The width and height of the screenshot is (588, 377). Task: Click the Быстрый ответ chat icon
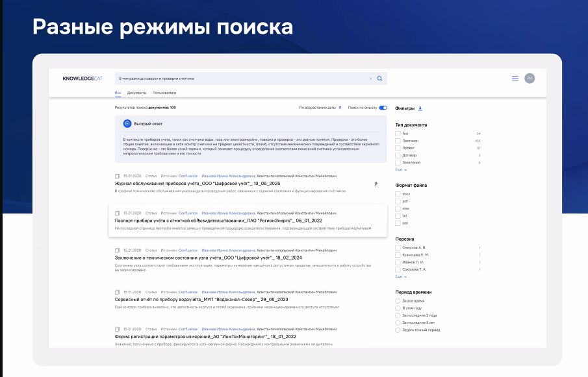[127, 123]
